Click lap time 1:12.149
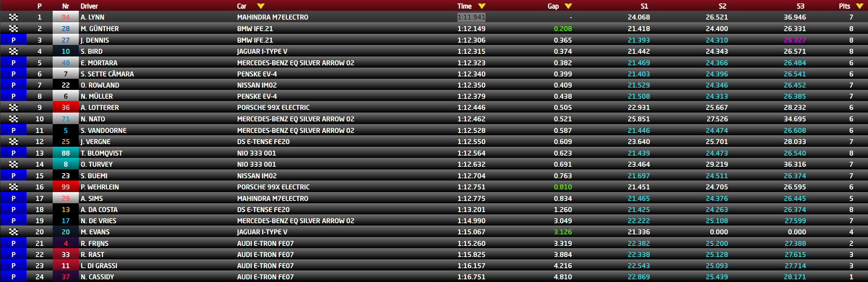 coord(471,28)
